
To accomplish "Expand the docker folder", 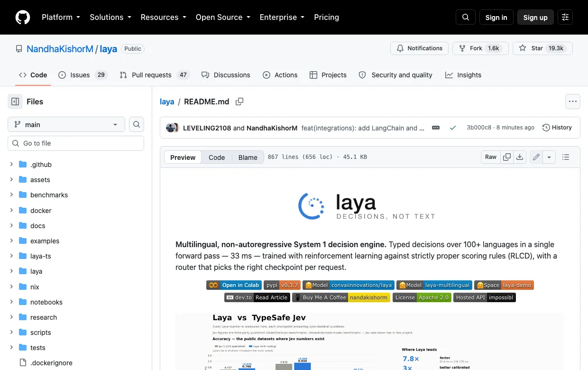I will [11, 210].
